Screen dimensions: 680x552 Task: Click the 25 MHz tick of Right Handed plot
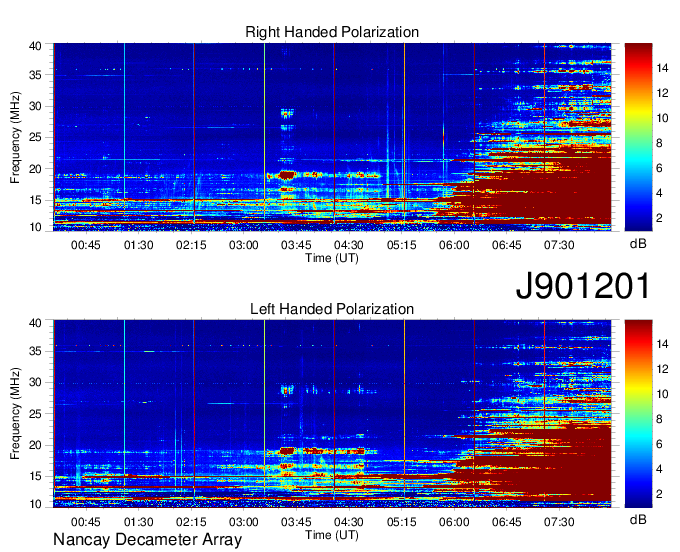click(x=36, y=137)
